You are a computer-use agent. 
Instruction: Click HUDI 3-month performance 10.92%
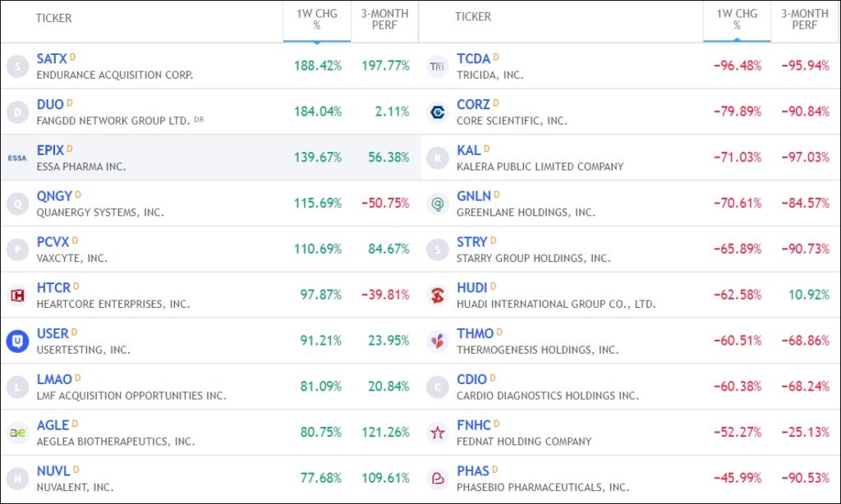point(808,295)
